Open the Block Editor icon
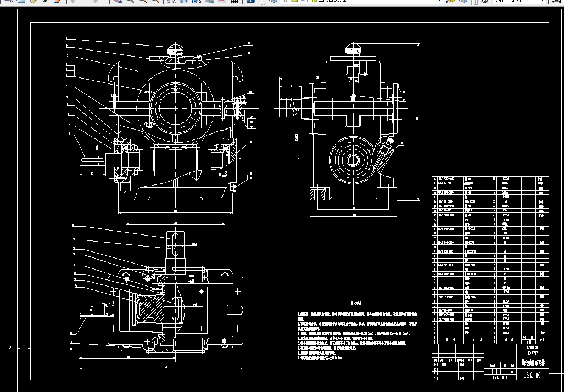This screenshot has width=564, height=392. [57, 1]
